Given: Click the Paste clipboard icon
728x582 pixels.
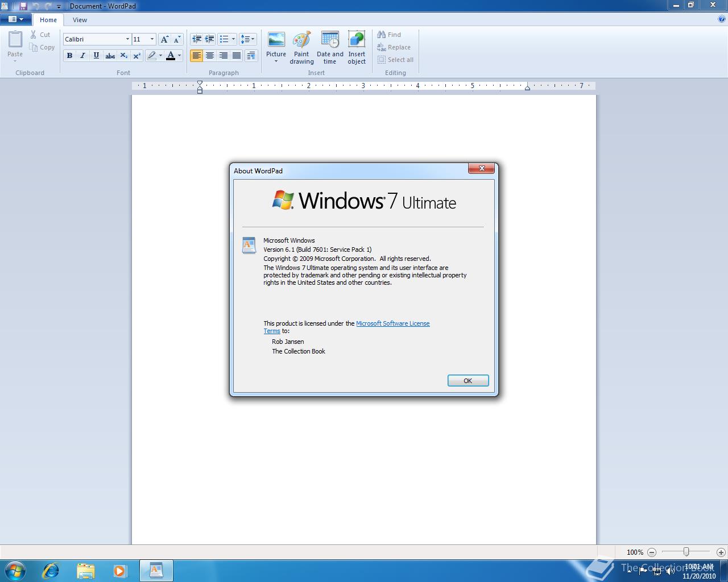Looking at the screenshot, I should pyautogui.click(x=15, y=40).
